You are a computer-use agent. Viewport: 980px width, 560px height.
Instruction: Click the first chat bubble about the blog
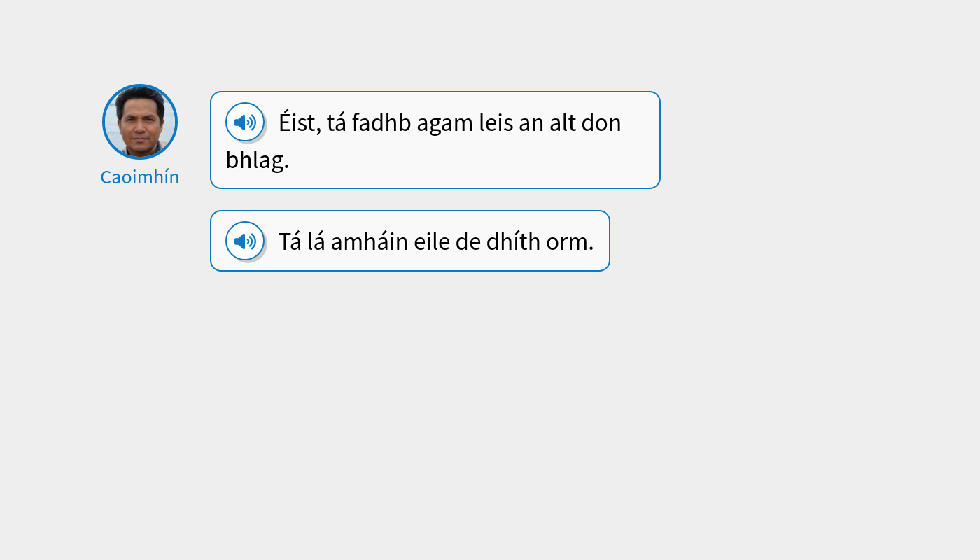434,139
